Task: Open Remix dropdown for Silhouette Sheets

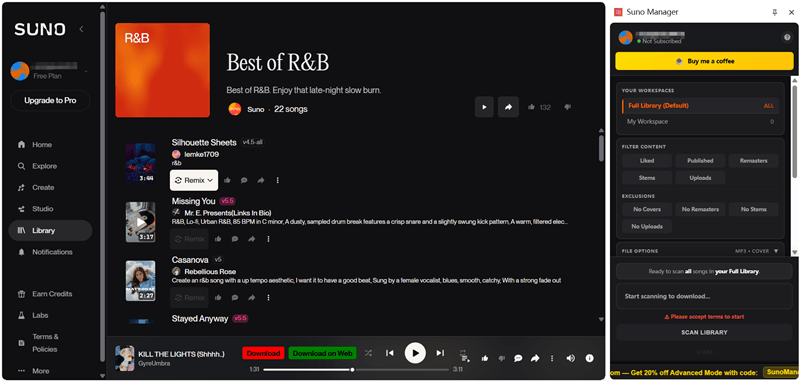Action: 194,180
